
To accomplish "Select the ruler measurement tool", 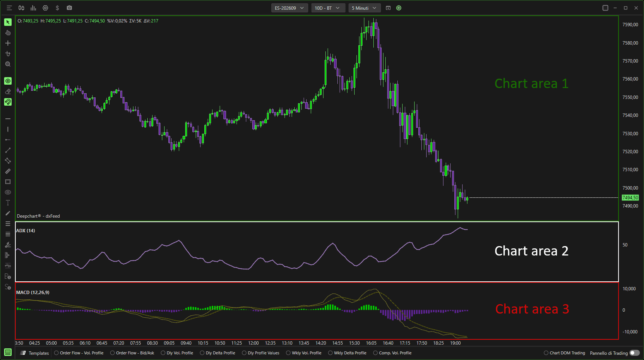I will click(x=8, y=171).
